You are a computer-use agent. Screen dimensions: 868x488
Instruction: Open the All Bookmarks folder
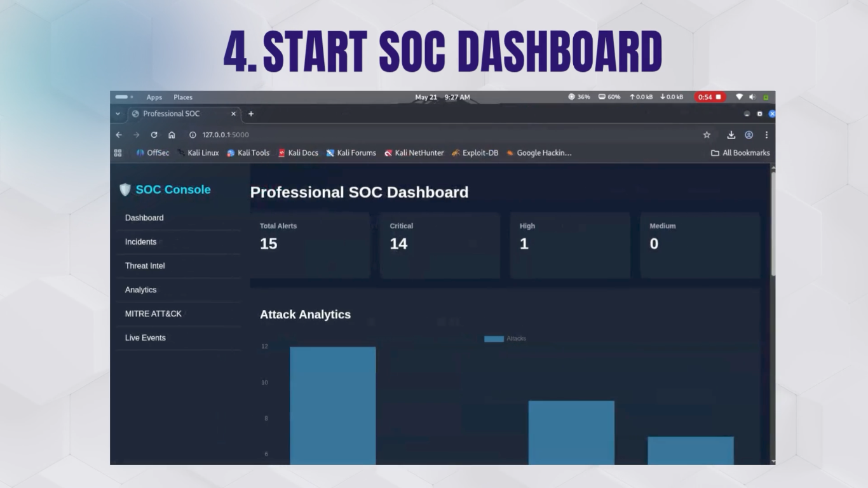740,152
